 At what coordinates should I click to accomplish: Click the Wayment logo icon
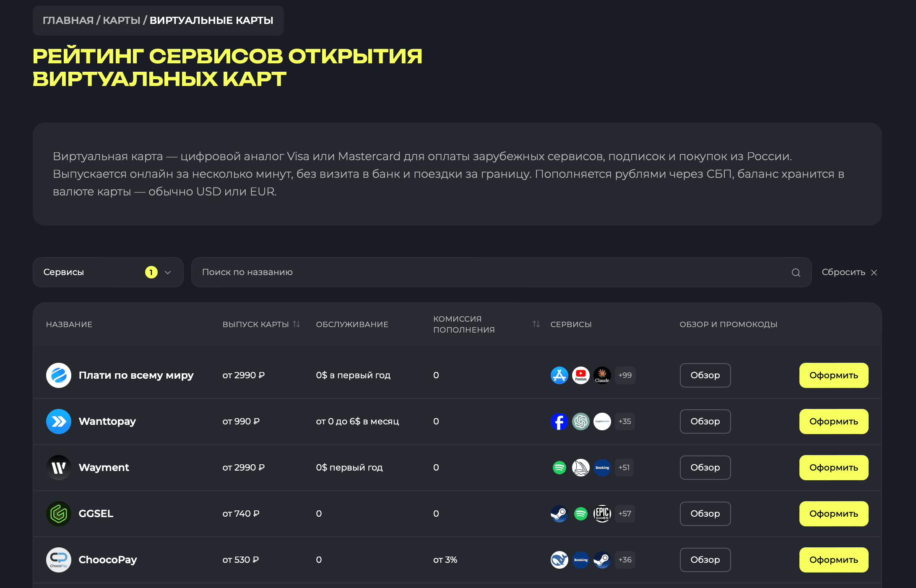pos(59,468)
